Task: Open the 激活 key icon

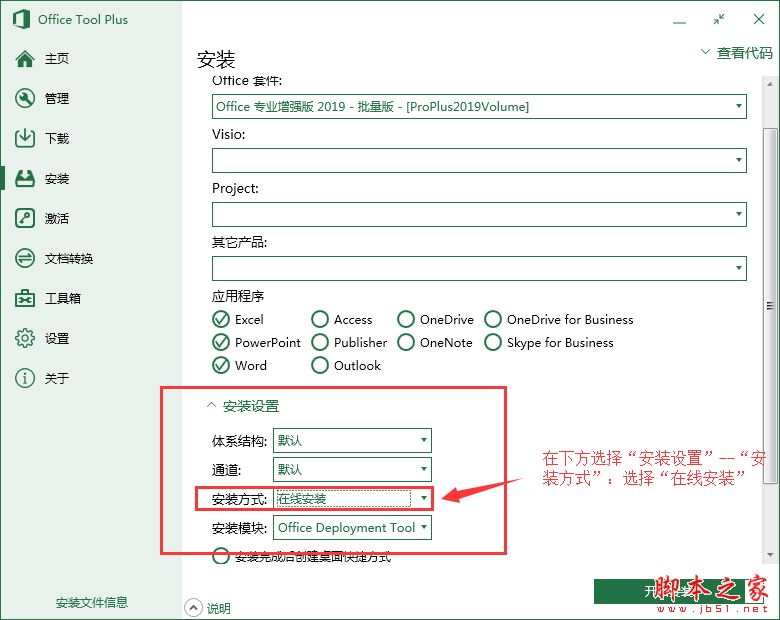Action: (x=25, y=218)
